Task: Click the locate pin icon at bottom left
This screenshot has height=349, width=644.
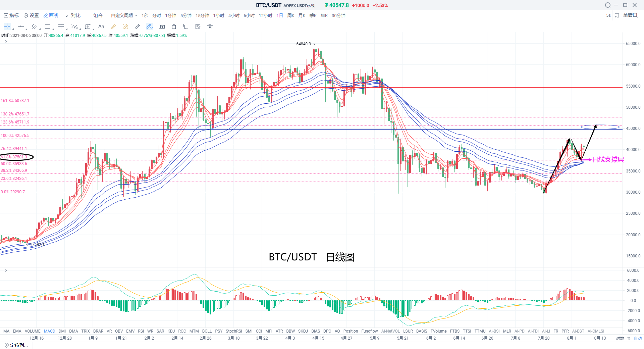Action: coord(6,345)
